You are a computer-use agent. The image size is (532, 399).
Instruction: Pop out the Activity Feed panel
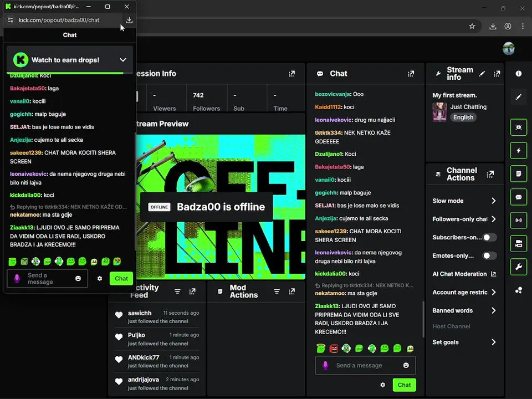pyautogui.click(x=192, y=291)
